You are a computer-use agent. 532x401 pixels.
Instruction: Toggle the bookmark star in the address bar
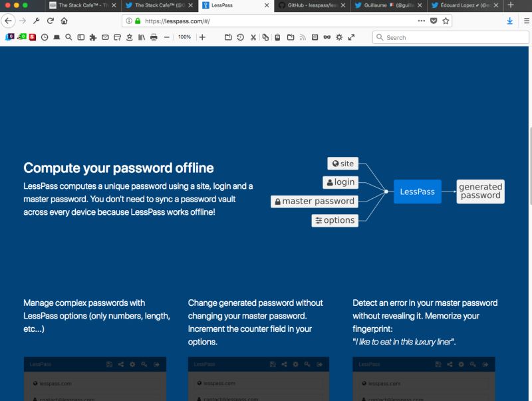point(444,21)
